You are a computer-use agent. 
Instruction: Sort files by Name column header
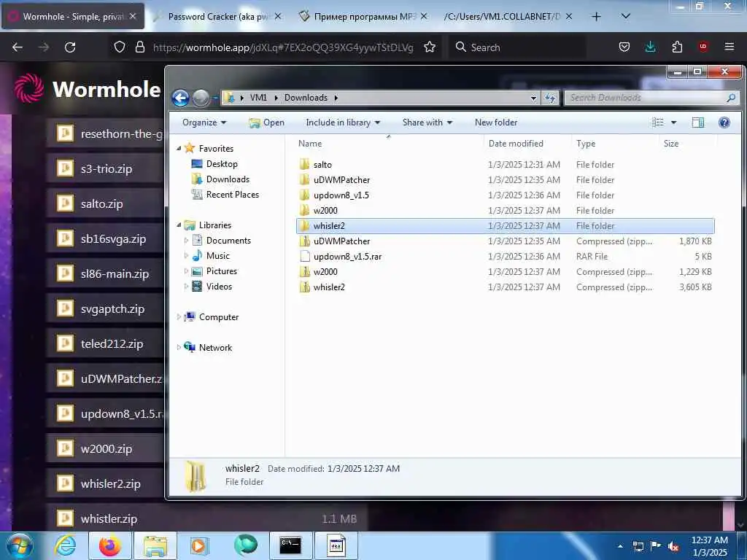click(x=389, y=144)
